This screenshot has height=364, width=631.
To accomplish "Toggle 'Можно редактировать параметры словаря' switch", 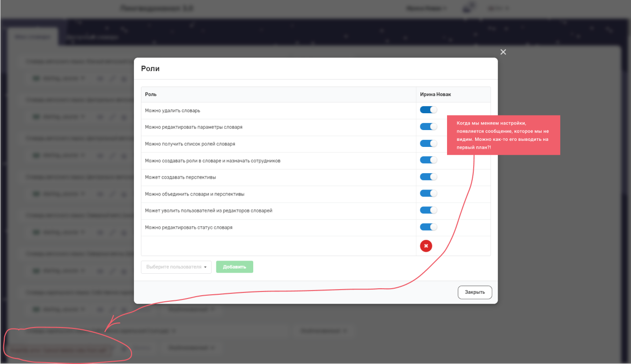I will tap(428, 127).
